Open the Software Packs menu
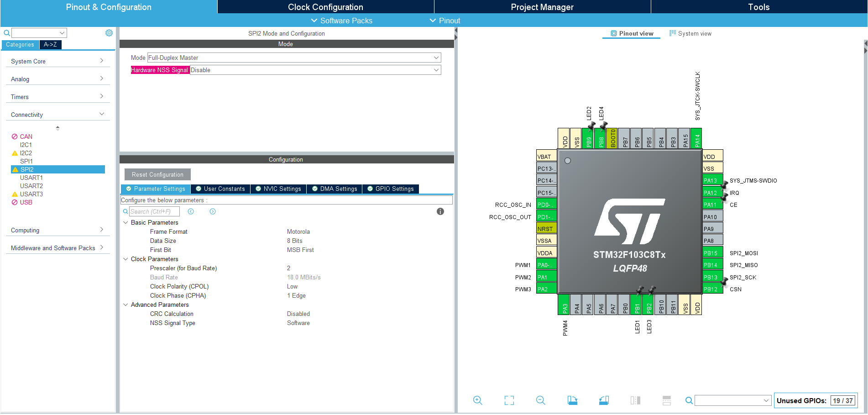This screenshot has width=868, height=415. coord(341,21)
